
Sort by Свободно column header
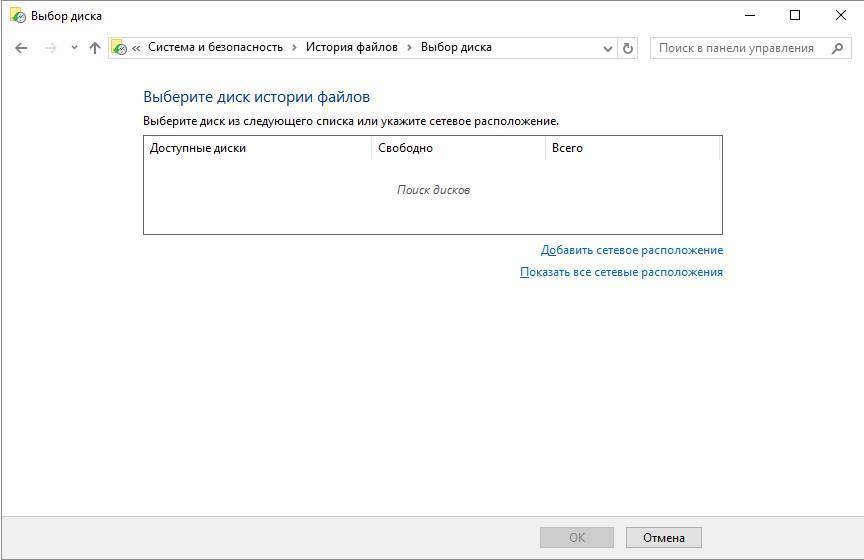point(458,148)
